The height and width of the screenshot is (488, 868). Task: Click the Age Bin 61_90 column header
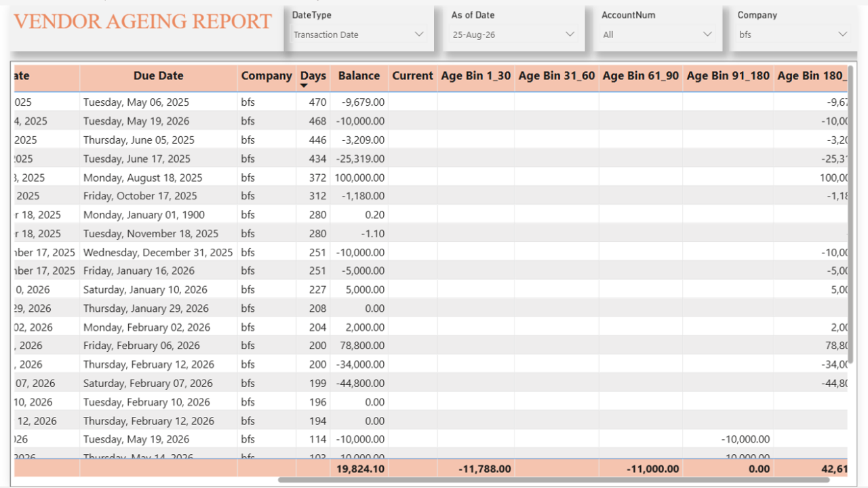640,76
